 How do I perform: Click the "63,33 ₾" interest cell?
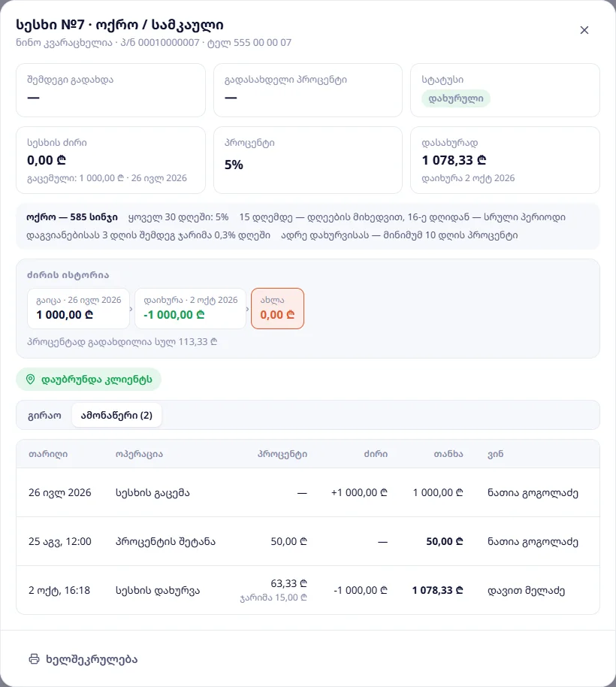click(289, 583)
